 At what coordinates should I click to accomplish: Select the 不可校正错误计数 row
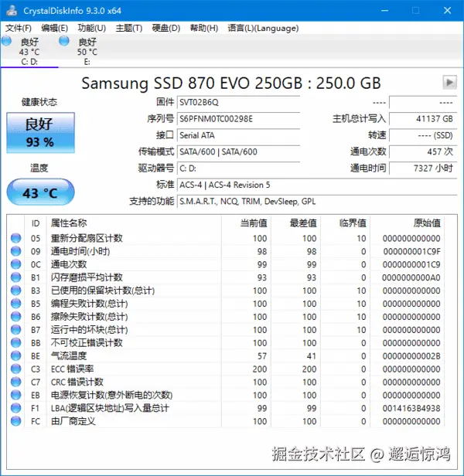(x=227, y=342)
